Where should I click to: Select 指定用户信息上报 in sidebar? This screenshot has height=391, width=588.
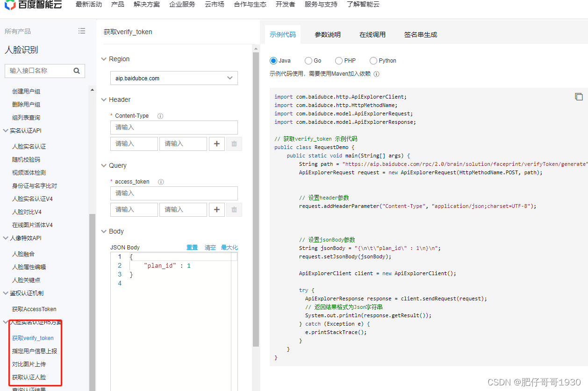[x=35, y=351]
